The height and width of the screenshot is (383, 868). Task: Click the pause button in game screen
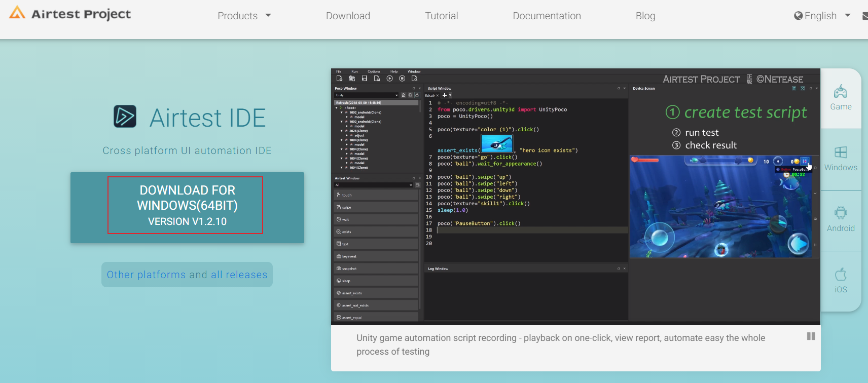coord(805,161)
